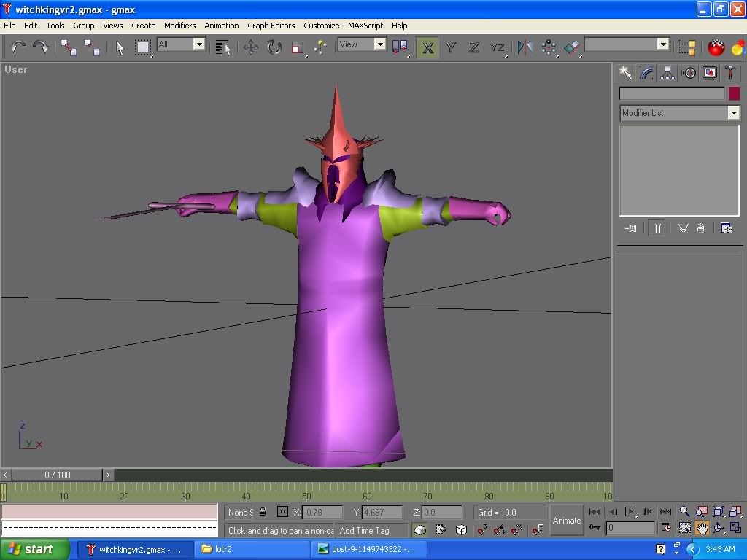Open the Modifiers menu

click(x=179, y=26)
